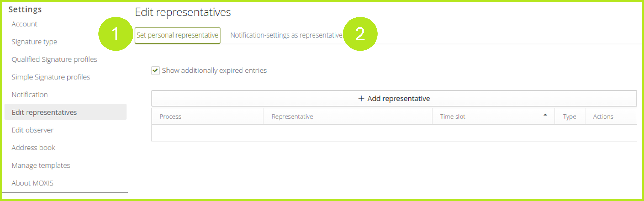Viewport: 644px width, 201px height.
Task: Select the Signature type settings entry
Action: point(34,42)
